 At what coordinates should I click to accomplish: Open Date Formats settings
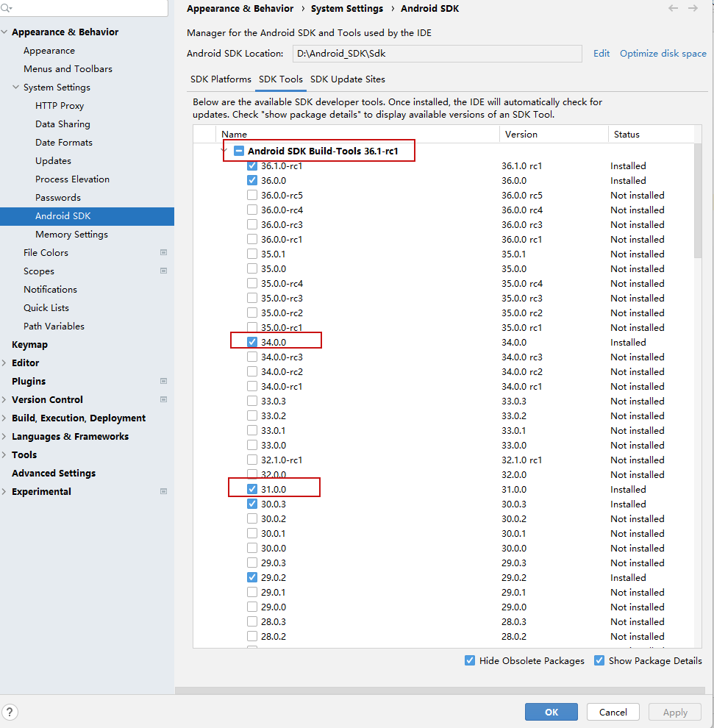(x=63, y=143)
